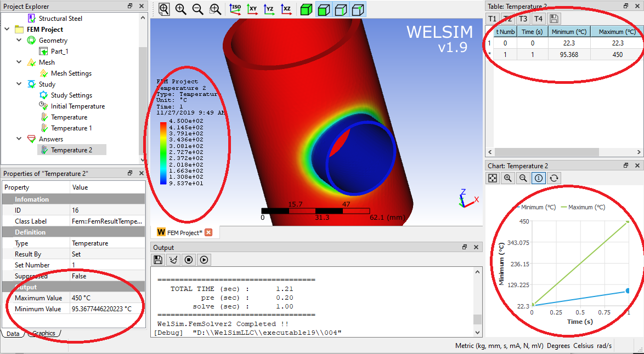Save the Output log with floppy icon
The width and height of the screenshot is (644, 354).
(158, 260)
